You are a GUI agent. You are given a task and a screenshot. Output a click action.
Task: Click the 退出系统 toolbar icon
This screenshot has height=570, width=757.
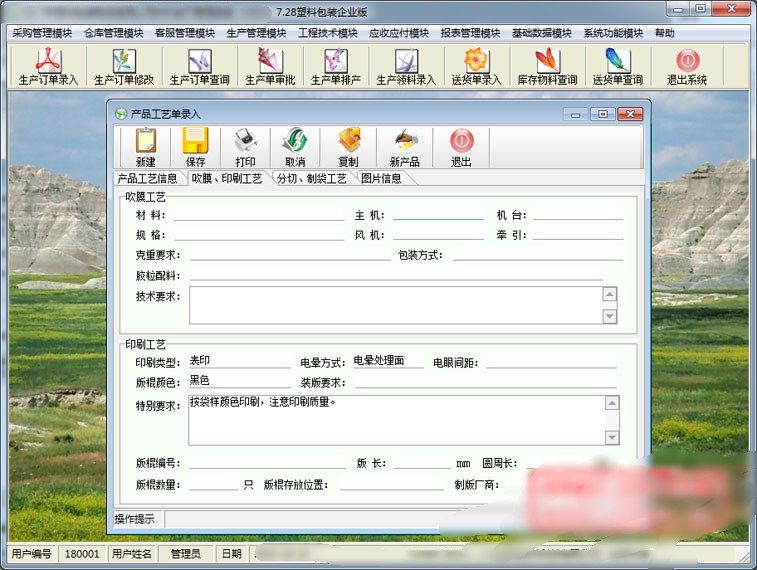(x=687, y=66)
